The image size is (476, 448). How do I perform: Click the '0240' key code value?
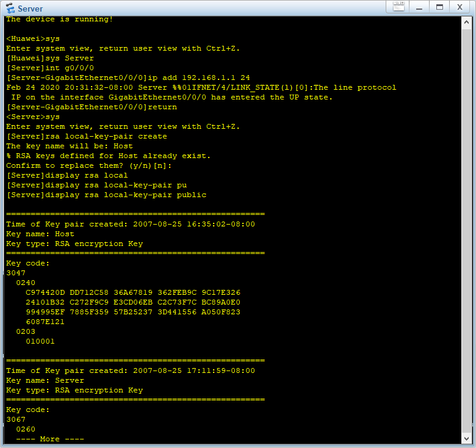[26, 283]
